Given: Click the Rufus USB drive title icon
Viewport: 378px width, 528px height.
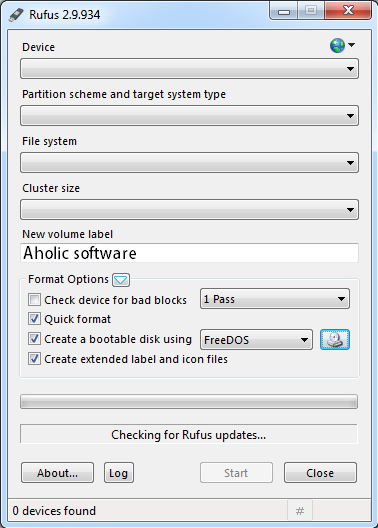Looking at the screenshot, I should pyautogui.click(x=15, y=15).
